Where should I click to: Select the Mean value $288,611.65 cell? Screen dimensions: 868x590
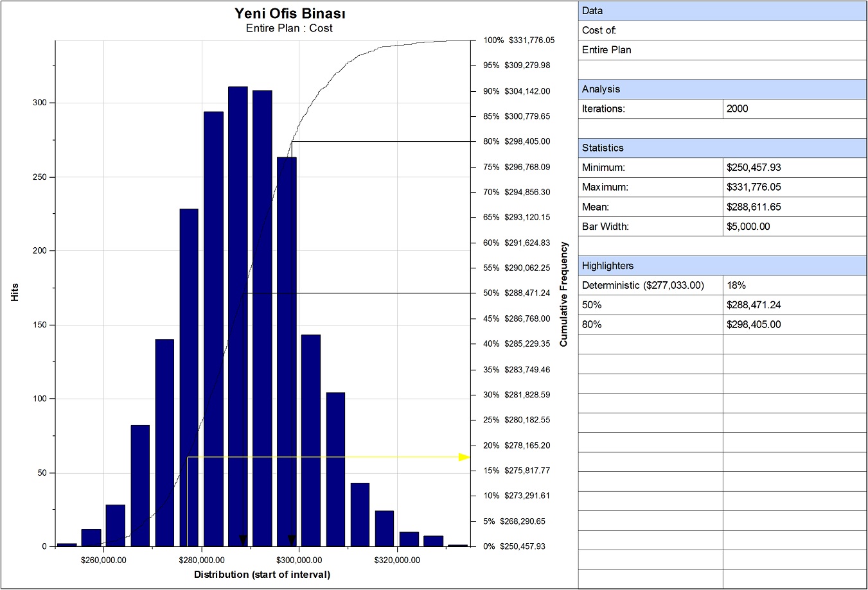pyautogui.click(x=793, y=207)
